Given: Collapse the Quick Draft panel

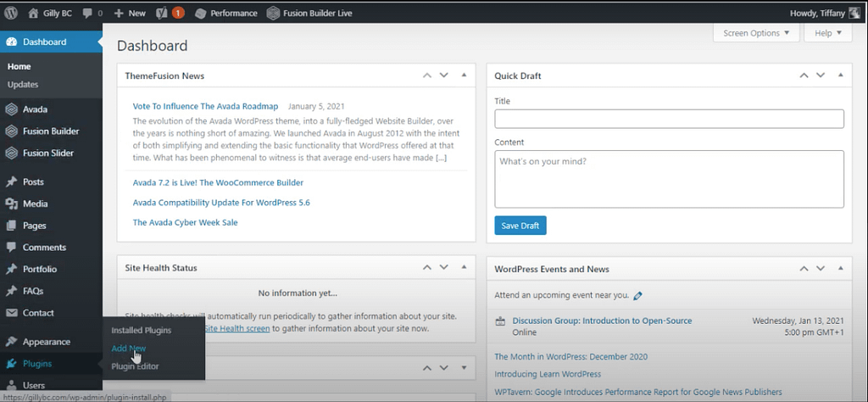Looking at the screenshot, I should coord(841,75).
